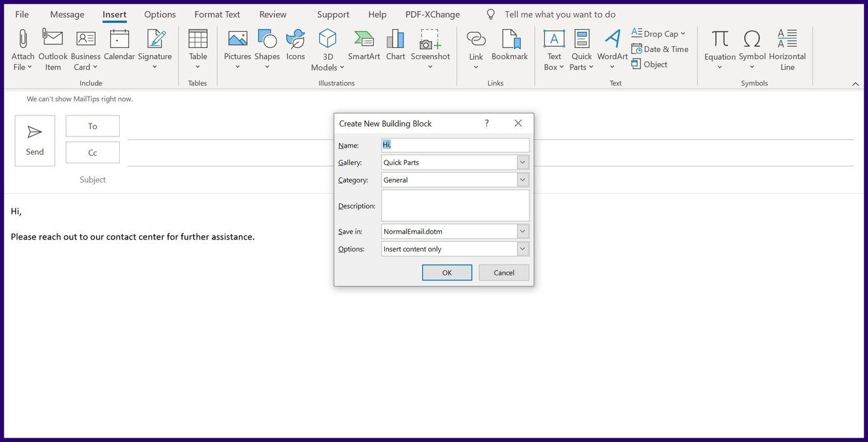Image resolution: width=868 pixels, height=442 pixels.
Task: Insert a Chart
Action: pos(395,45)
